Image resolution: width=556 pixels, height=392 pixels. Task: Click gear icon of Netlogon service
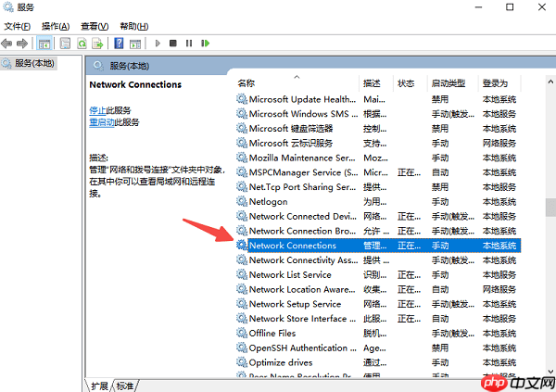coord(242,201)
